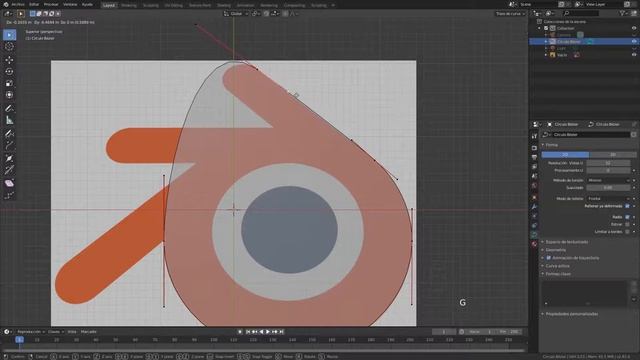Open the Marcador timeline menu
The image size is (640, 360).
(x=89, y=332)
